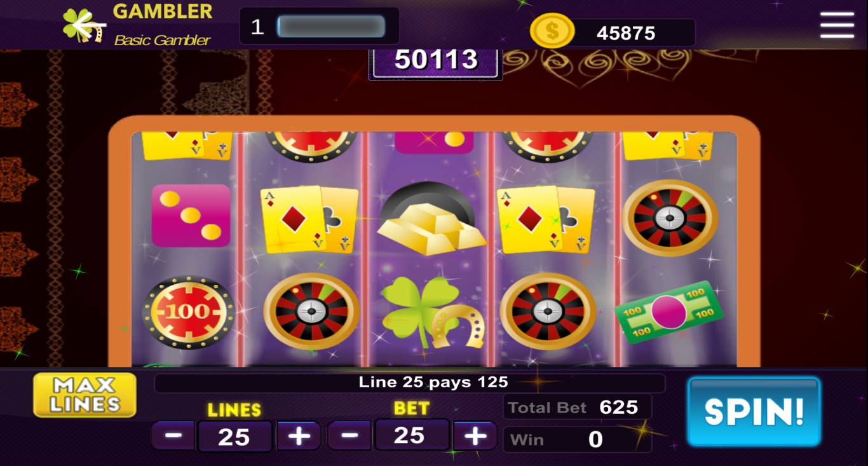
Task: Tap the four-leaf clover horseshoe symbol
Action: coord(432,312)
